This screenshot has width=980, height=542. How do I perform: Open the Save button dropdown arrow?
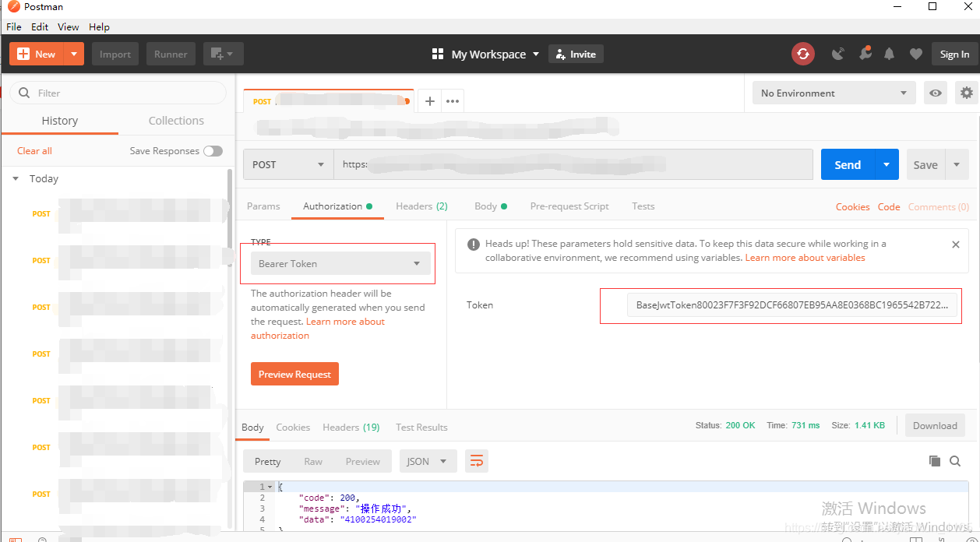click(x=957, y=164)
